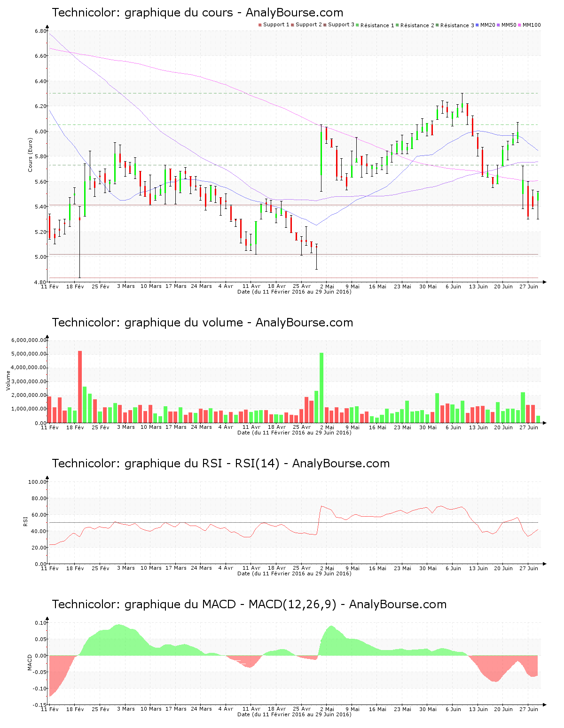Screen dimensions: 564x728
Task: Click '27 Juin' date on price chart axis
Action: tap(529, 286)
